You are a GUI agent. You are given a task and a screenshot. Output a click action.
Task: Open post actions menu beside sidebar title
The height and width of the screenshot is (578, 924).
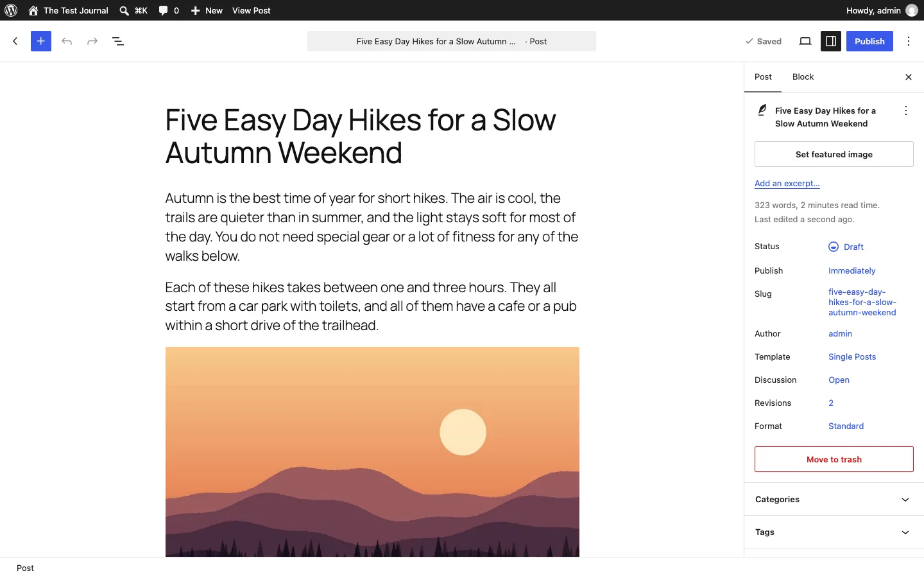coord(906,110)
